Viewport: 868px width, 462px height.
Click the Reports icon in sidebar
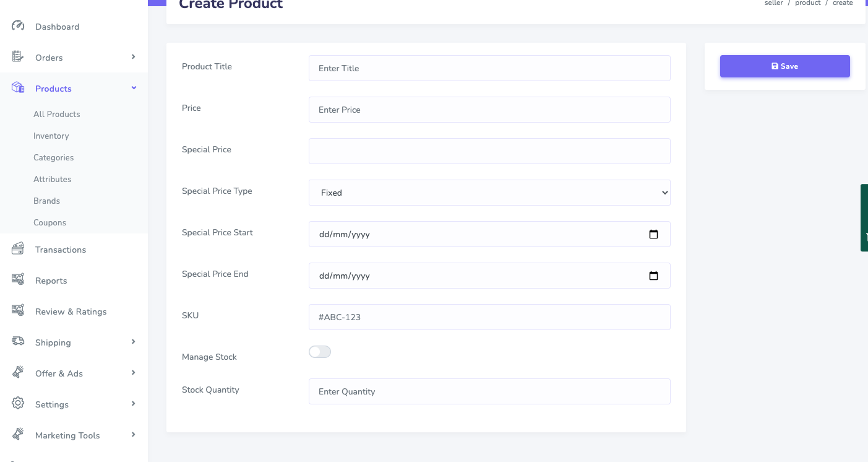(18, 280)
